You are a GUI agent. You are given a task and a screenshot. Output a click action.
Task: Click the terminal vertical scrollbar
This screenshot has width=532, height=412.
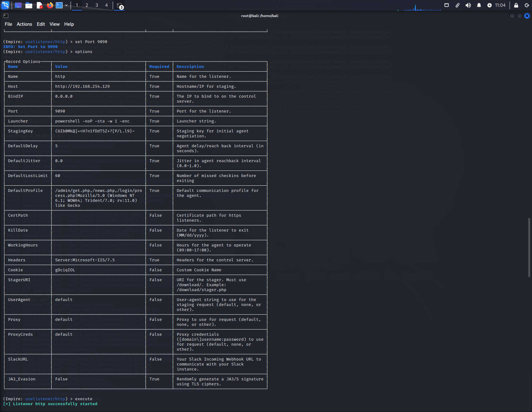pos(529,247)
